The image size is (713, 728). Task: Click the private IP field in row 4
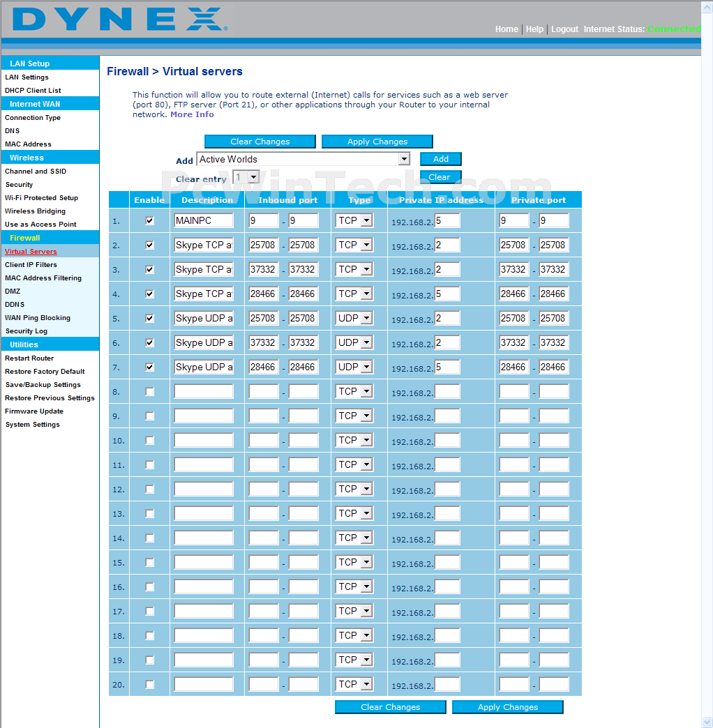coord(447,294)
